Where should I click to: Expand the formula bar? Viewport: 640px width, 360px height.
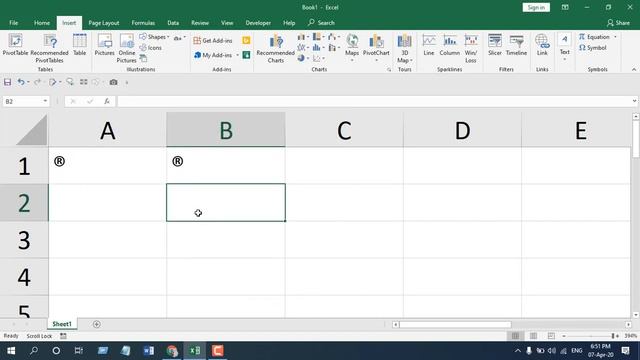pyautogui.click(x=634, y=101)
